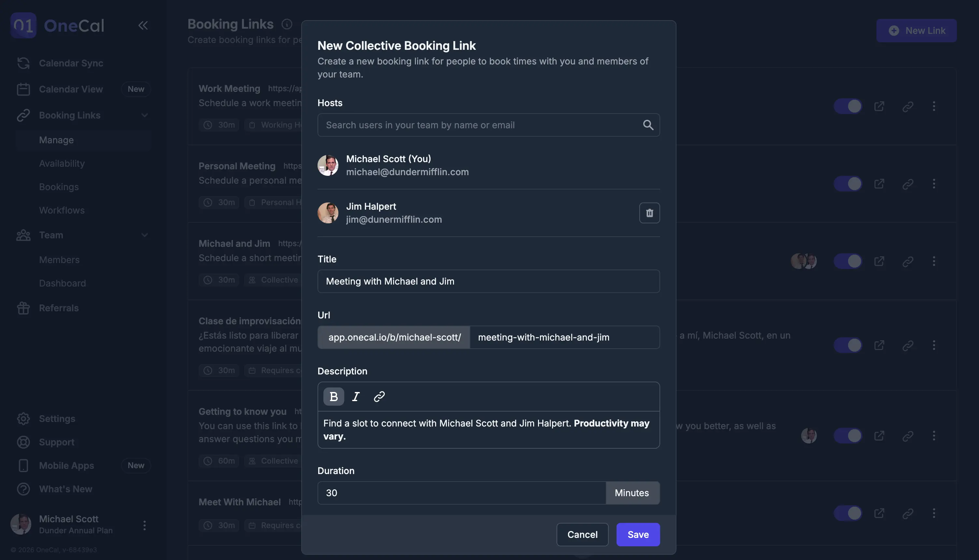Remove Jim Halpert with the trash icon
The image size is (979, 560).
pos(649,213)
